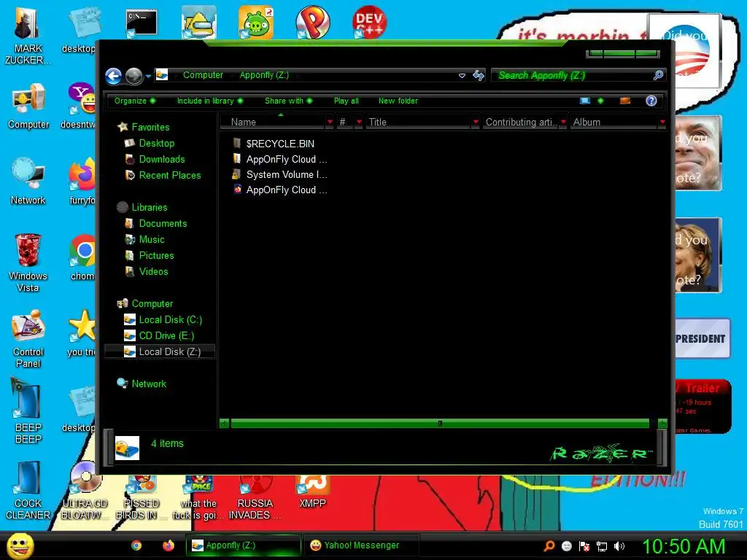The image size is (747, 560).
Task: Open Album column filter dropdown
Action: [x=662, y=122]
